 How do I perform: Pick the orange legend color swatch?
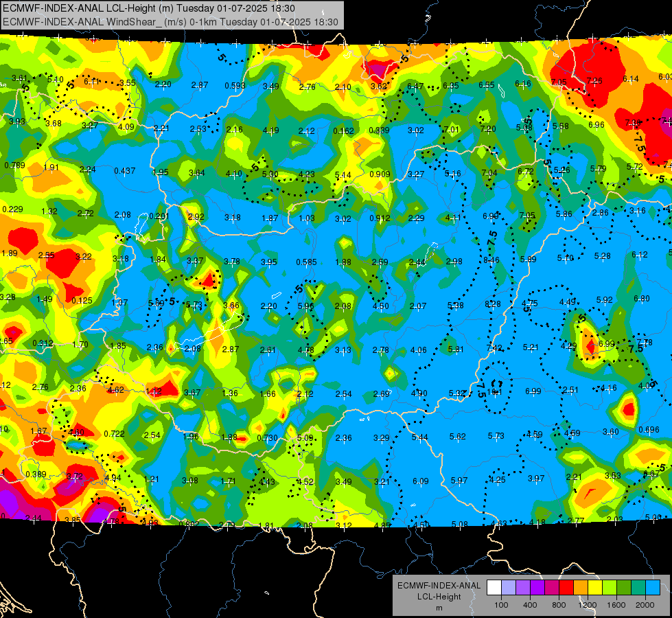tap(581, 588)
